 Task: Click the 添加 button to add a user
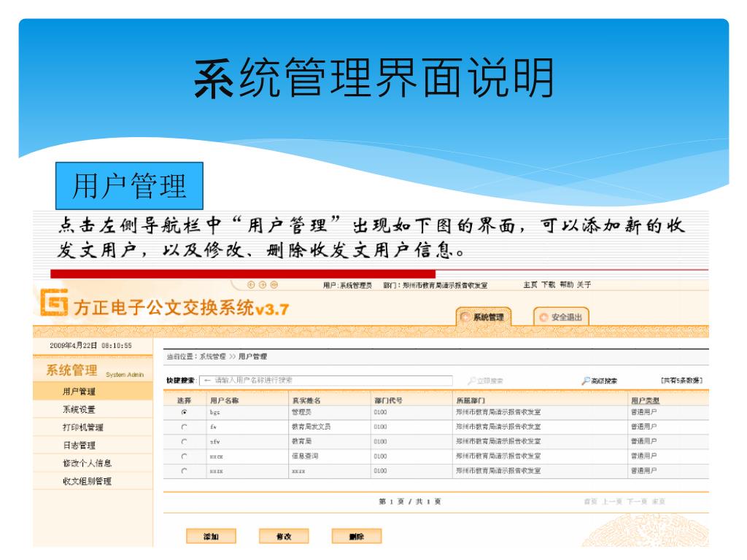[x=211, y=536]
